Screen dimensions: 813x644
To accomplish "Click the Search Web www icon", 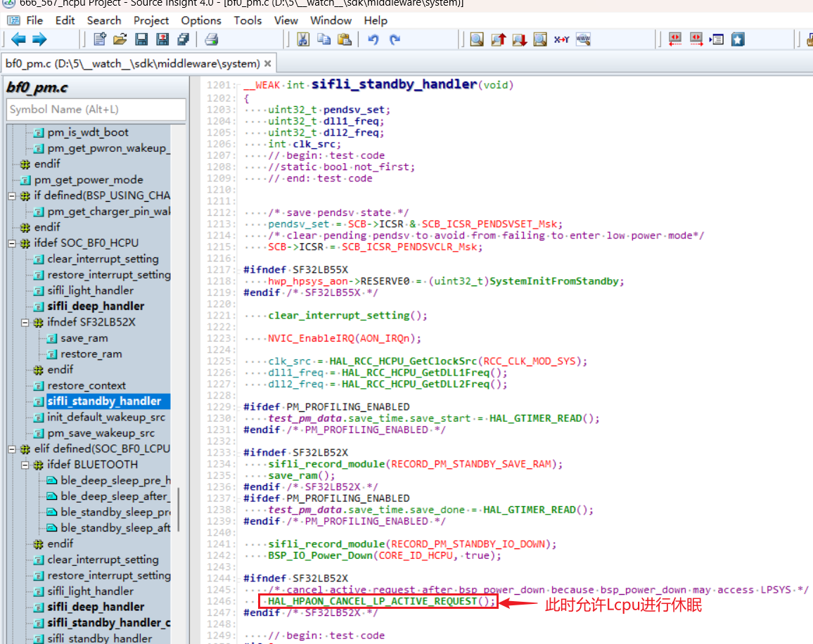I will pyautogui.click(x=583, y=39).
